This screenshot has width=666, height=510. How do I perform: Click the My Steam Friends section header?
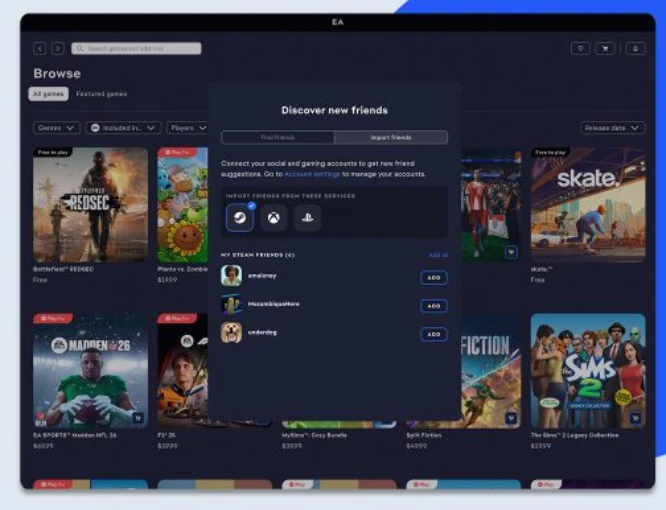258,255
